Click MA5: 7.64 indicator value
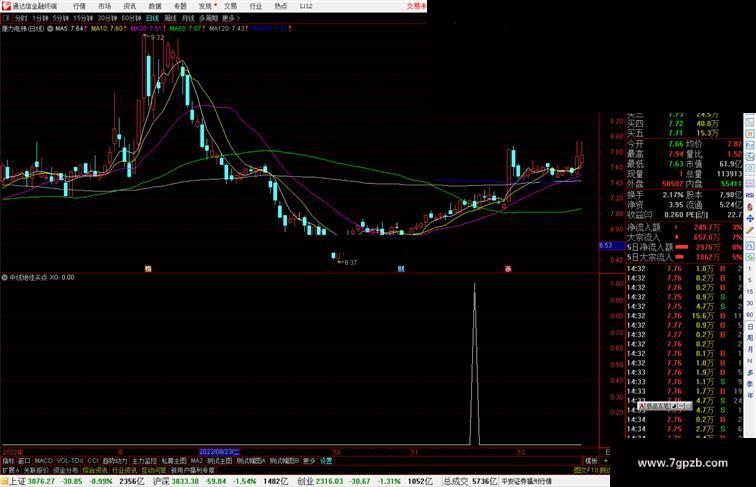 pos(71,29)
